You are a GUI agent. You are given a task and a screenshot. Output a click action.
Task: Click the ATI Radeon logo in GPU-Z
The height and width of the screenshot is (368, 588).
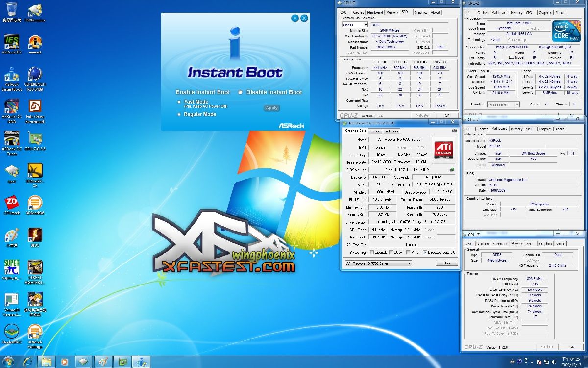445,150
